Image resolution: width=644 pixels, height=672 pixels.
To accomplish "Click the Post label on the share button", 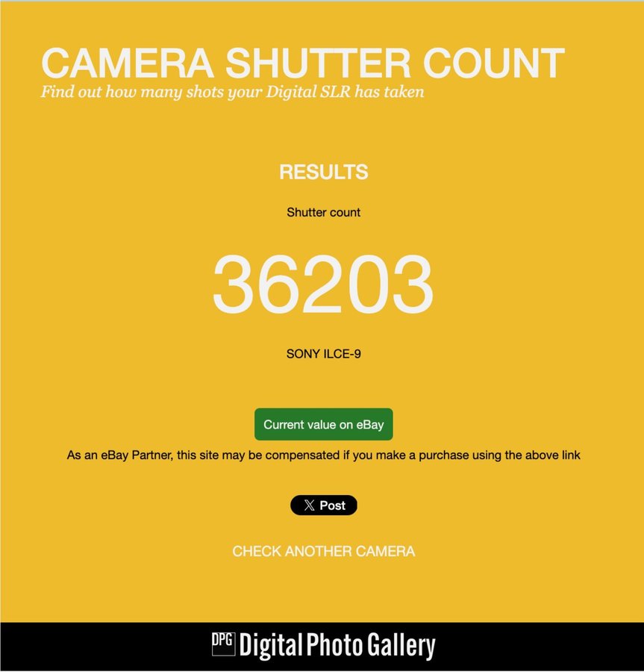I will click(332, 505).
